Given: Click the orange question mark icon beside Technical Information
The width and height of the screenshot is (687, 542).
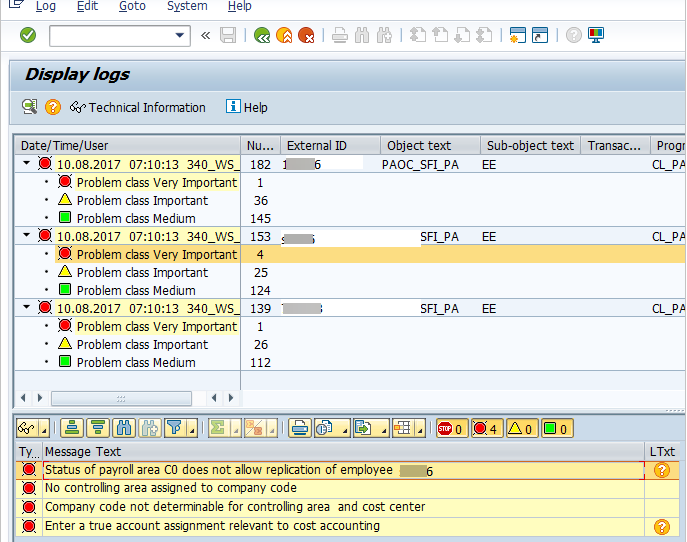Looking at the screenshot, I should (x=53, y=107).
